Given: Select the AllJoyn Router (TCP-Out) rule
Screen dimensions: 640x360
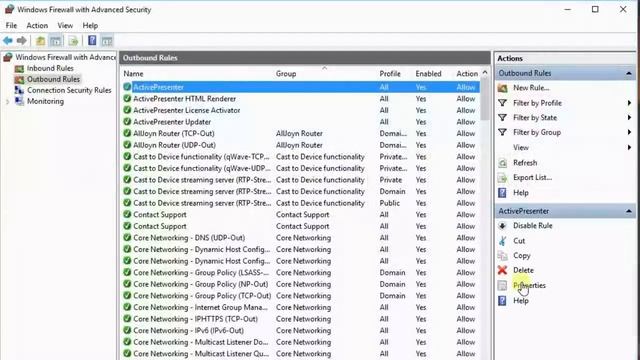Looking at the screenshot, I should tap(301, 133).
